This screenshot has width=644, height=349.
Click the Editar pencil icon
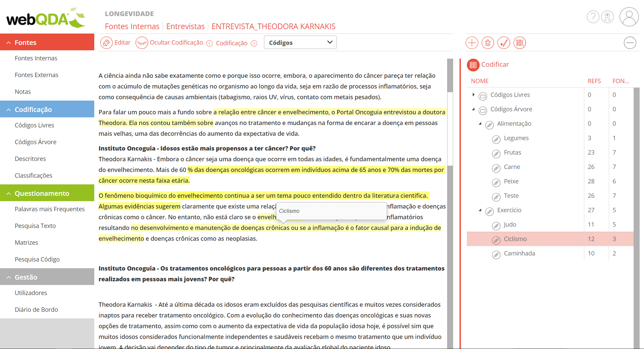(106, 43)
